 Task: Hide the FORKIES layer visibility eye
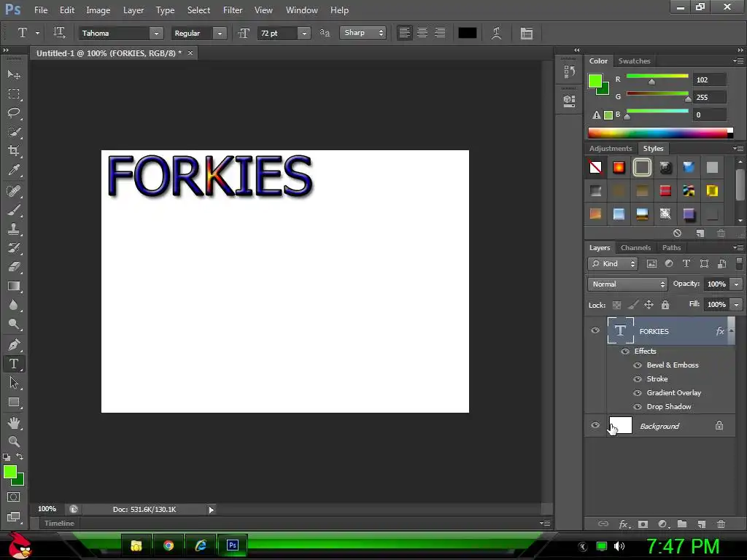(595, 330)
